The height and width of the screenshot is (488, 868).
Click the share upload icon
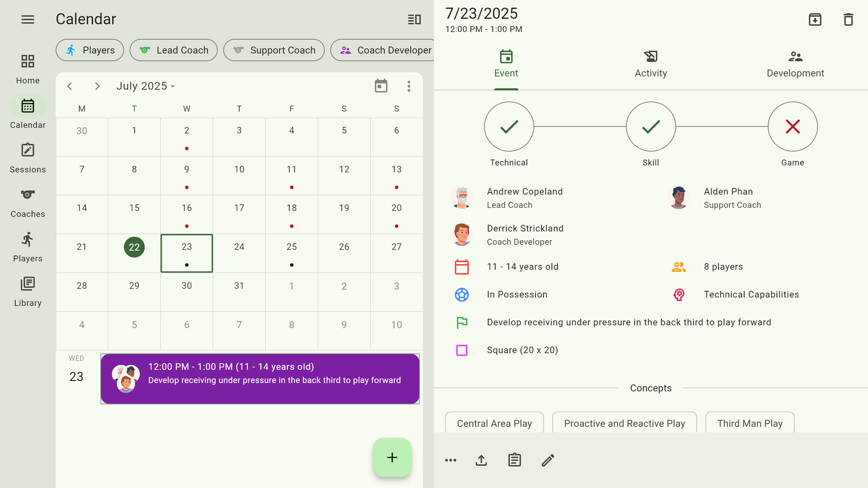point(481,460)
